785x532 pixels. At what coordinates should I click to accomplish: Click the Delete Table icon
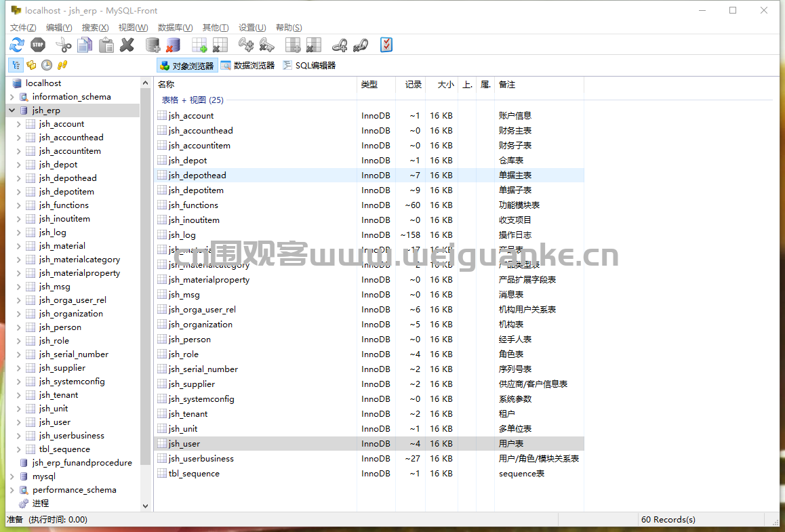(x=220, y=45)
